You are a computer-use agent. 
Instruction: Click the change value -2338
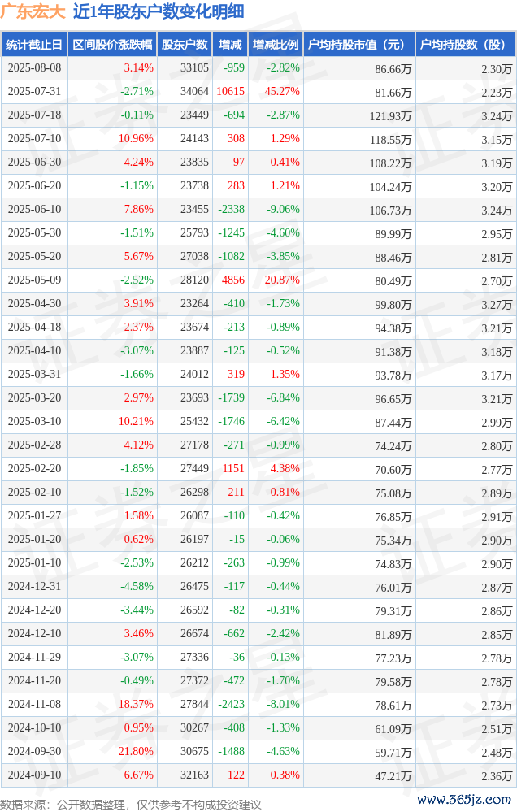point(231,209)
